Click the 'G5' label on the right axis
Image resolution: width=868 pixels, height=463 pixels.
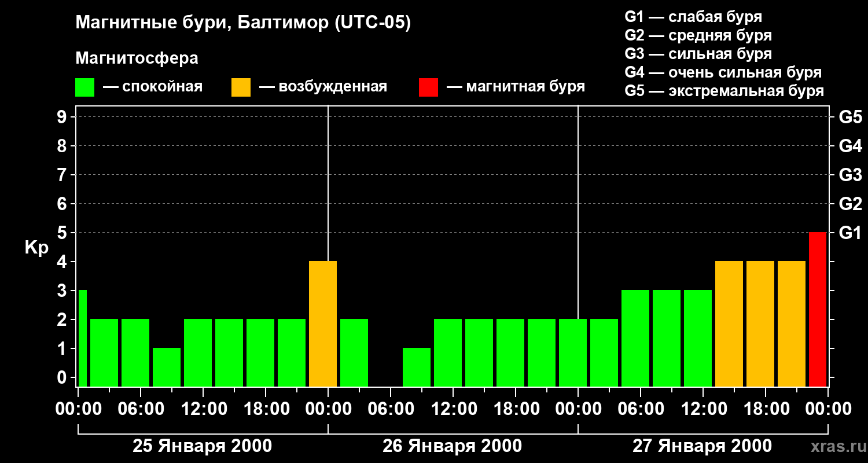(x=851, y=117)
